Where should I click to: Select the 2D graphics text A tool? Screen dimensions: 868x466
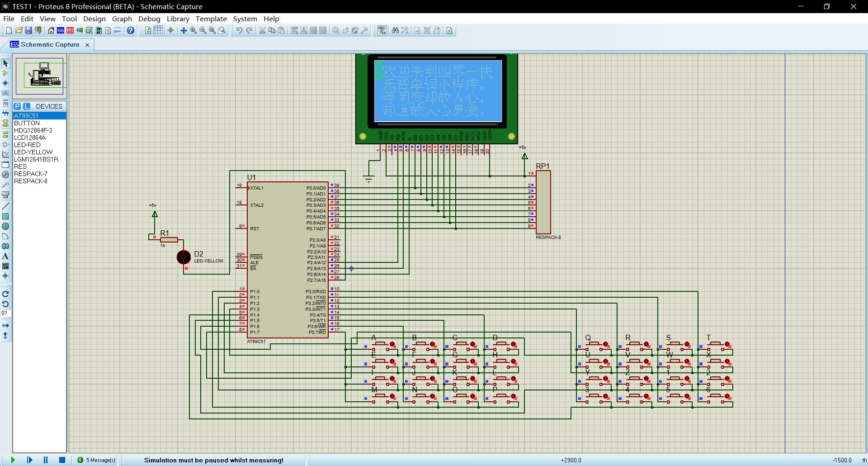point(5,256)
